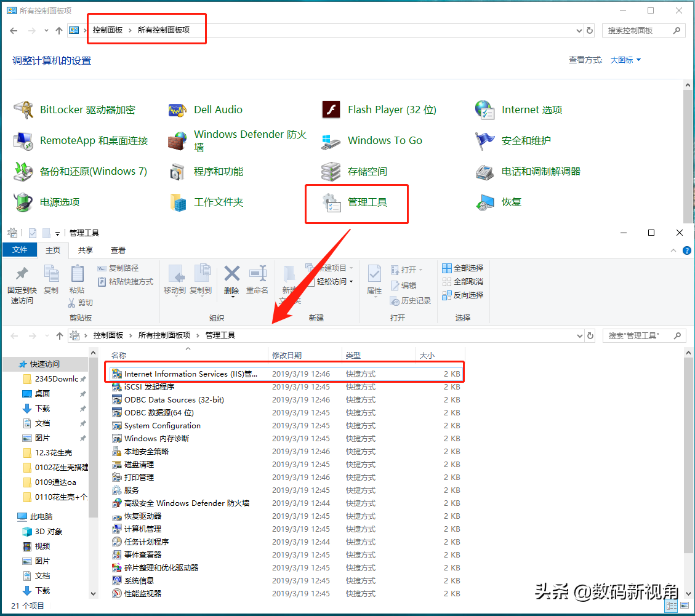This screenshot has height=616, width=695.
Task: Open 电话和调制解调器 icon
Action: pyautogui.click(x=484, y=172)
